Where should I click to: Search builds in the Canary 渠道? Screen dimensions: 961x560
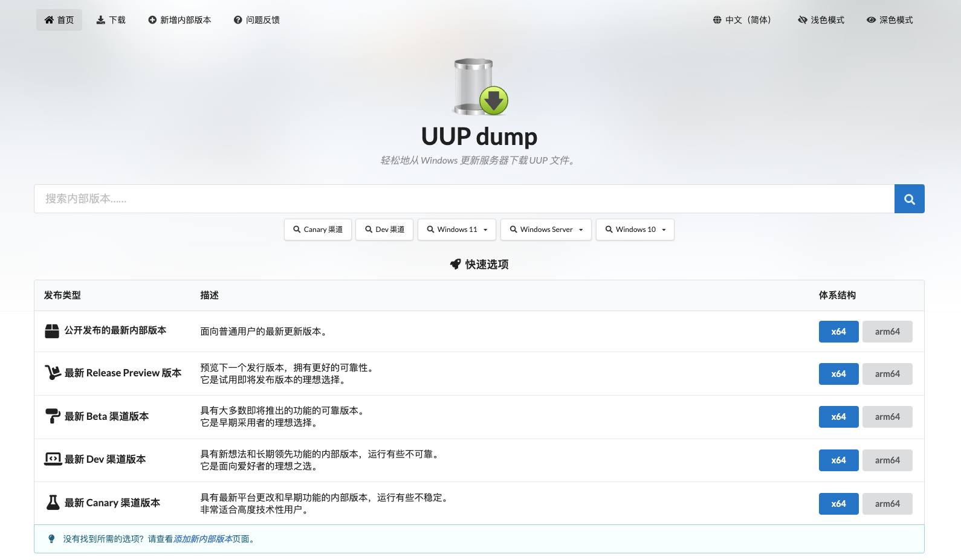(318, 230)
